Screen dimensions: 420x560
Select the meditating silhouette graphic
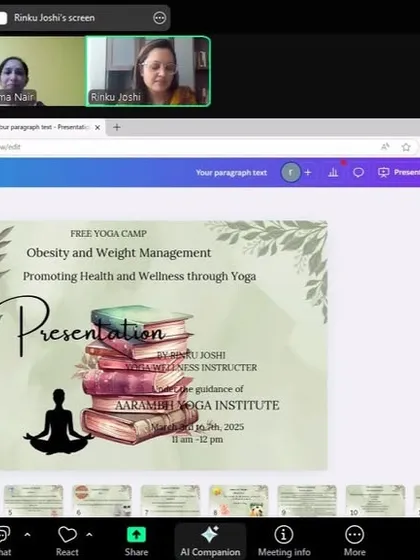tap(58, 422)
